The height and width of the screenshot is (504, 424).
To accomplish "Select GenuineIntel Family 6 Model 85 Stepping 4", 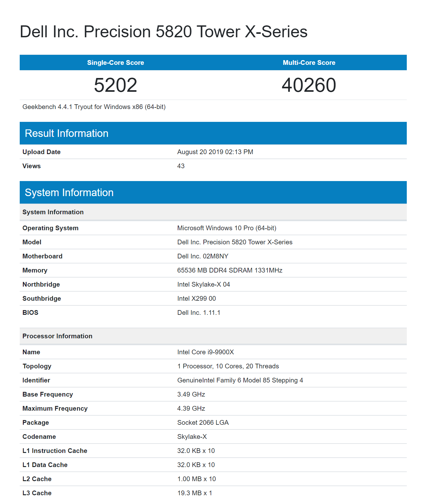I will pyautogui.click(x=240, y=380).
